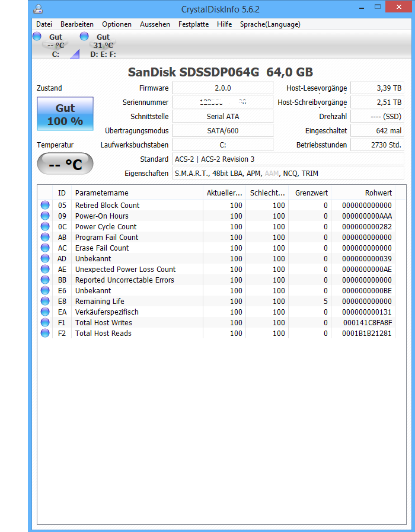Click raw value 000141C8FA8F
This screenshot has width=415, height=532.
coord(368,323)
